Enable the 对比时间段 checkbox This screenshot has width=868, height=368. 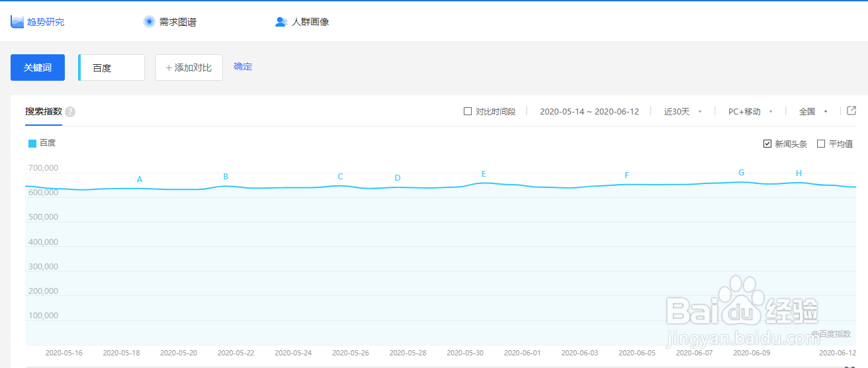click(468, 111)
